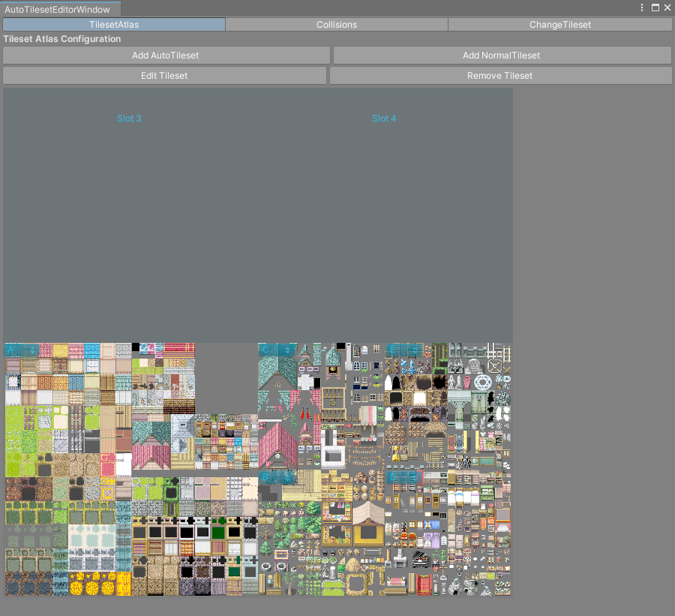Select tileset label A

tap(11, 350)
